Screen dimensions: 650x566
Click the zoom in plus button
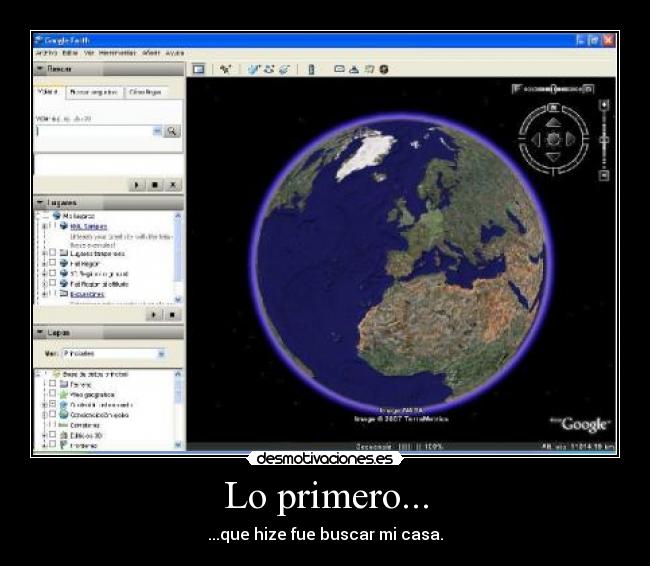(x=604, y=105)
